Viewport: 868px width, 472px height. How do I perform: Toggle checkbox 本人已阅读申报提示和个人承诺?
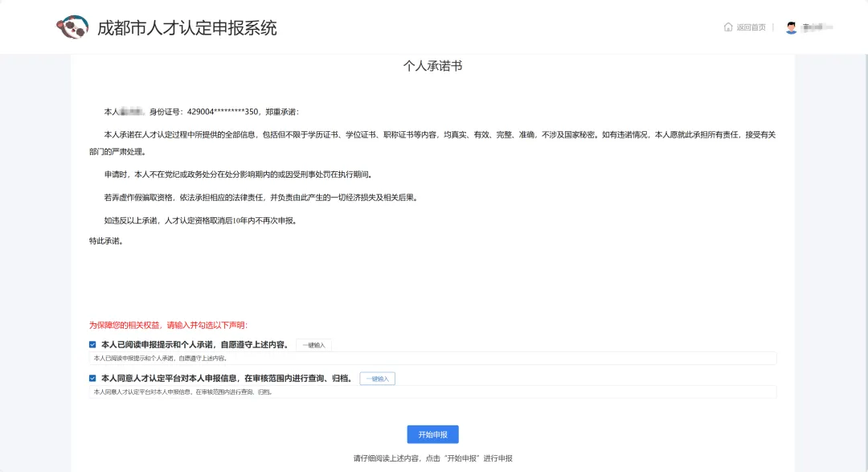coord(92,345)
